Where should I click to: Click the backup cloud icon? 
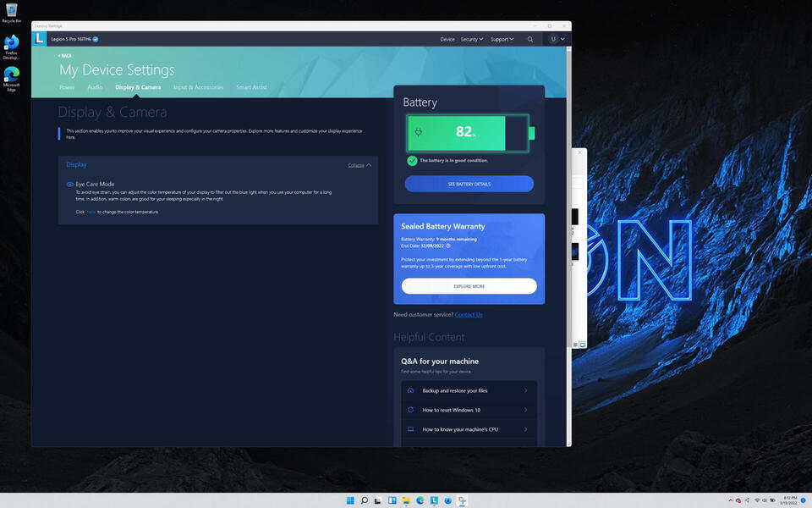[x=411, y=390]
